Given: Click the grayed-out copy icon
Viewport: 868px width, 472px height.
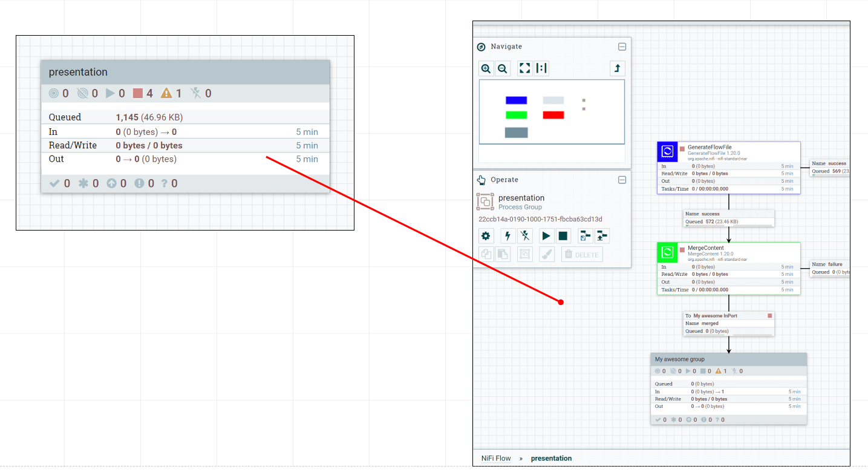Looking at the screenshot, I should coord(486,254).
